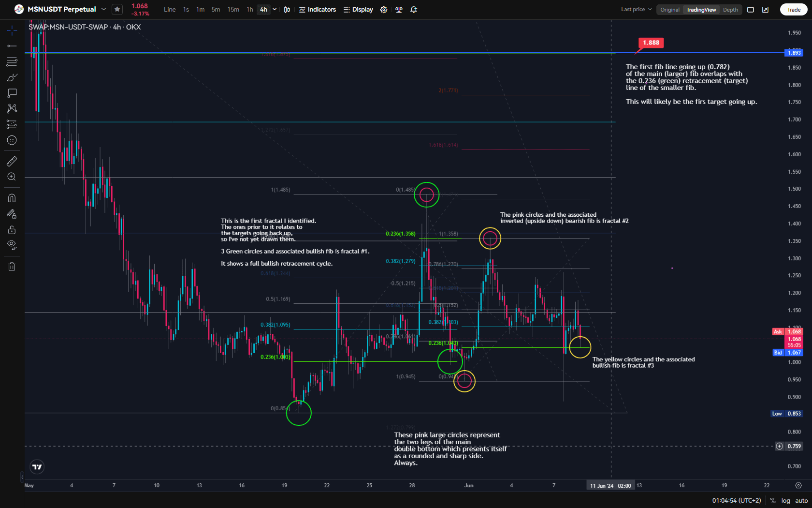Click the Low 0.853 price label

tap(787, 414)
